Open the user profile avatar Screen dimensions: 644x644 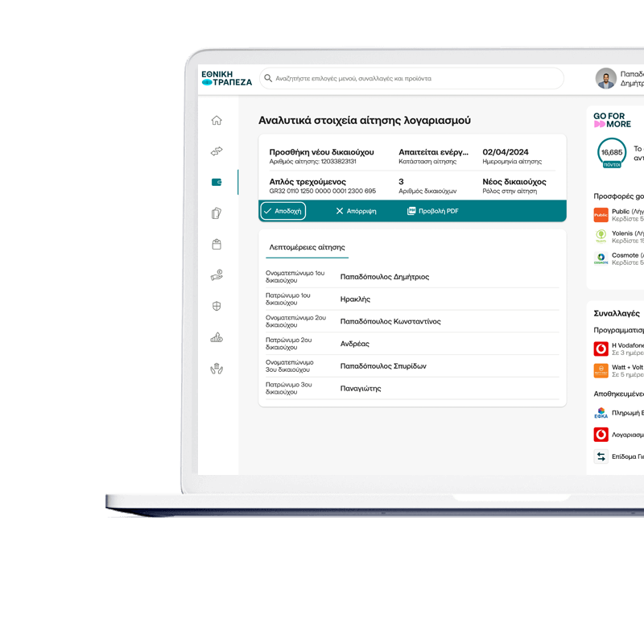pos(605,79)
